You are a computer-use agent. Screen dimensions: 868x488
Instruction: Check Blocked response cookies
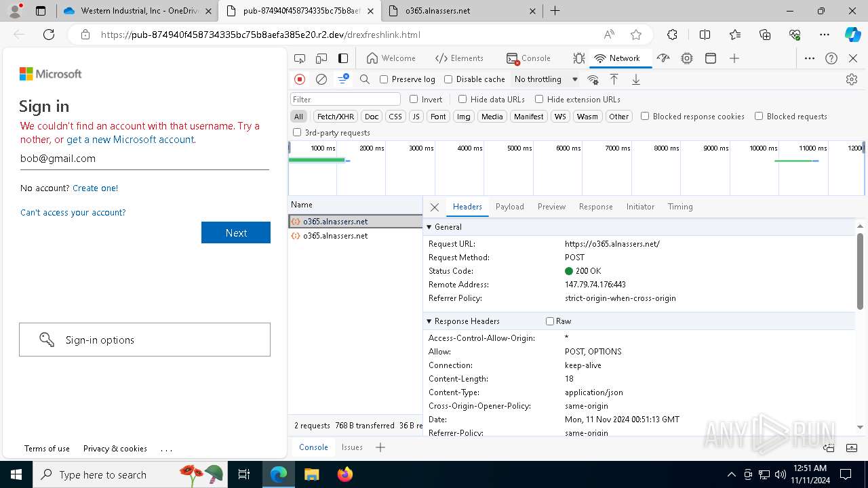(x=645, y=116)
